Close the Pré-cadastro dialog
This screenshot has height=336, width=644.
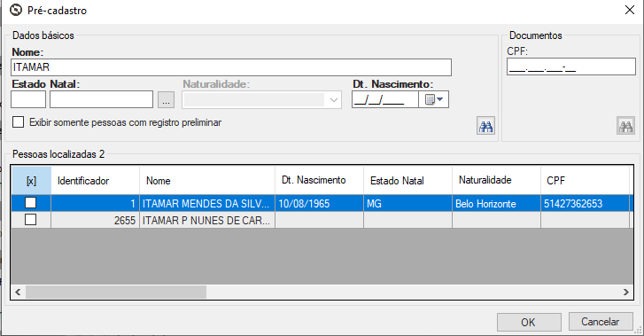630,10
